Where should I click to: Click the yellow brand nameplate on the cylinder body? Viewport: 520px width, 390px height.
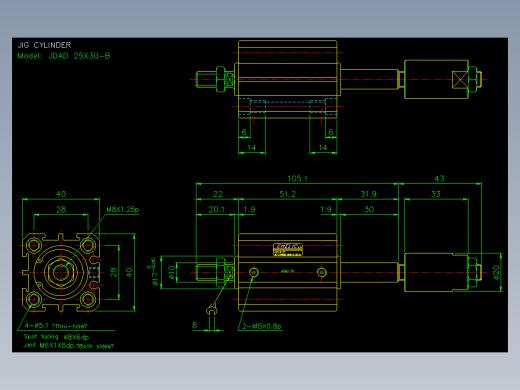(x=288, y=250)
